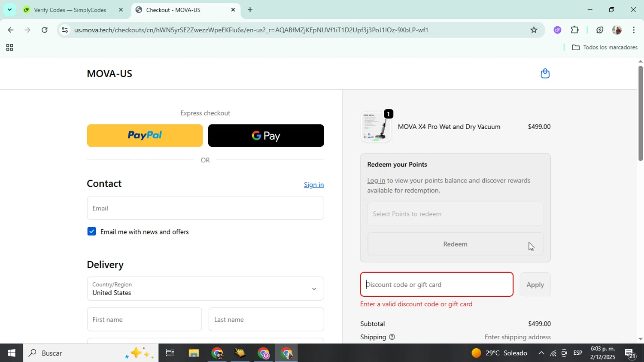Reload the checkout page
The image size is (644, 362).
45,30
